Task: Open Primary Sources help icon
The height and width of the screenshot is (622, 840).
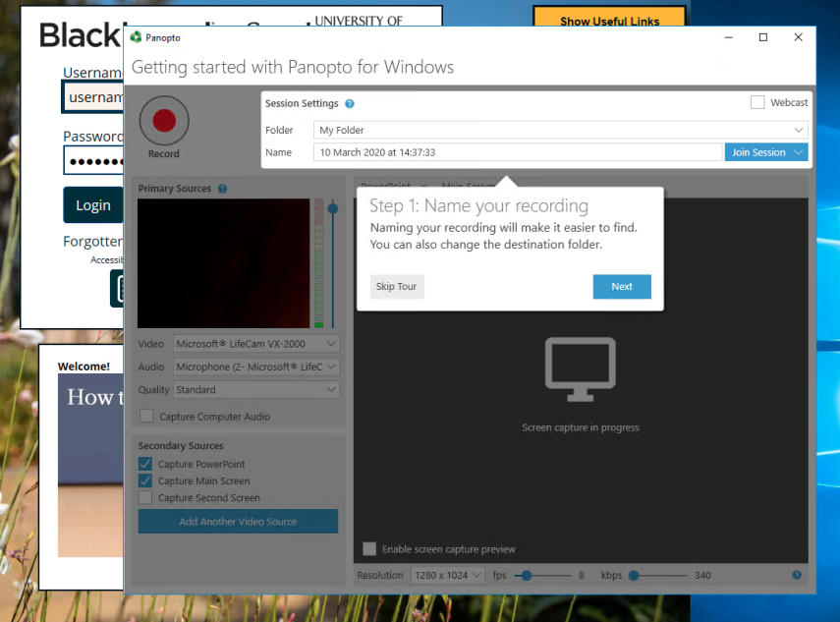Action: click(x=222, y=189)
